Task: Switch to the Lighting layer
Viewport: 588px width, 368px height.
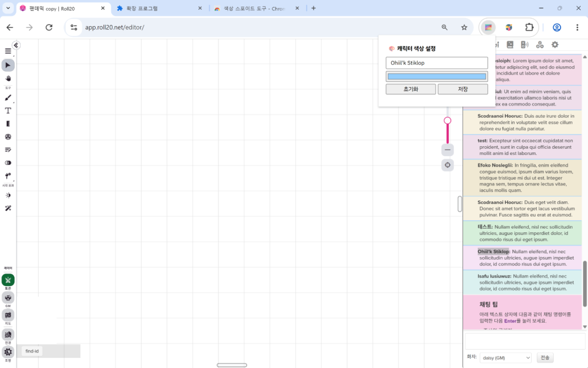Action: point(8,352)
